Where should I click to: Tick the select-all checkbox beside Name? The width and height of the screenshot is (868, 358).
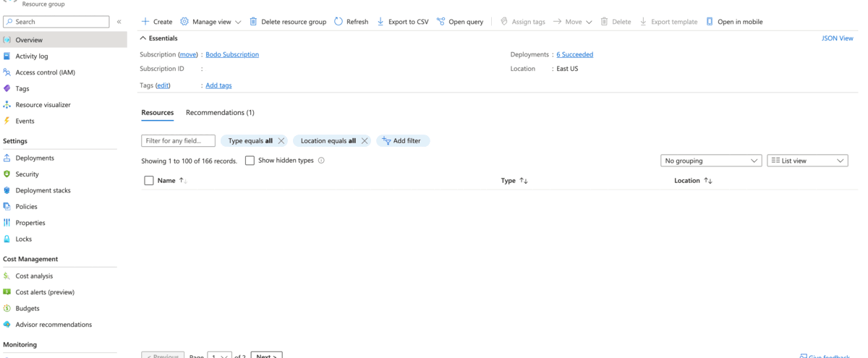(x=149, y=181)
